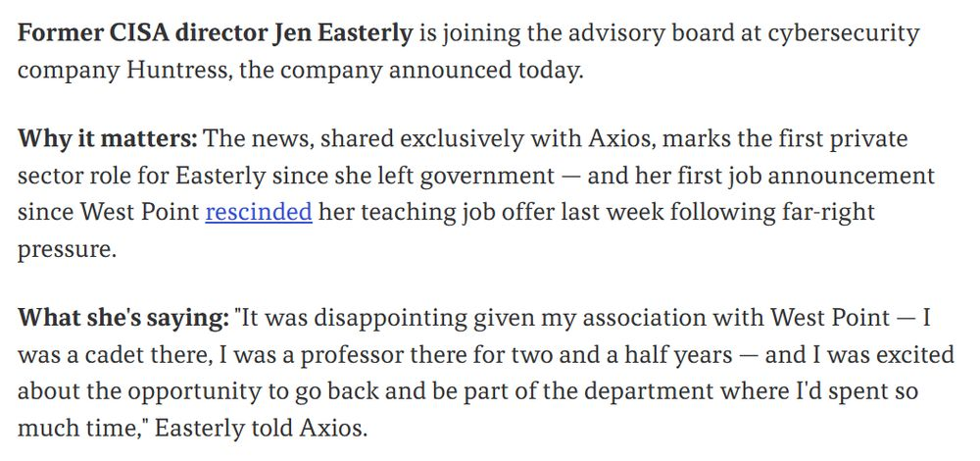Open the 'rescinded' hyperlink

pos(259,212)
